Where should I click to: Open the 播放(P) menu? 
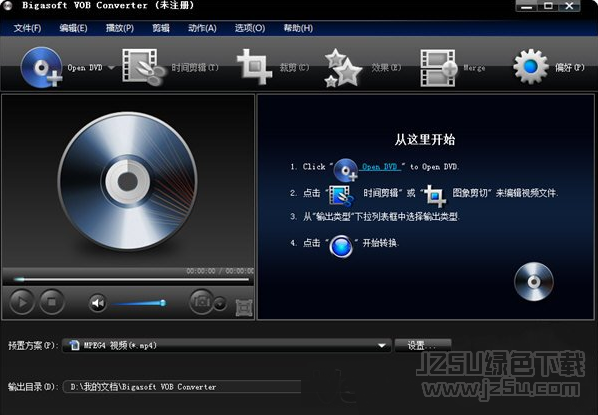(x=120, y=28)
